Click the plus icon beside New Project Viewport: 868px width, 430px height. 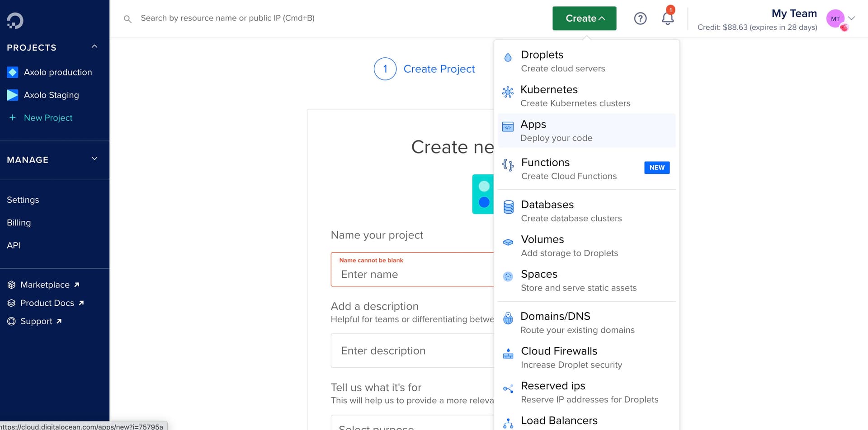13,117
